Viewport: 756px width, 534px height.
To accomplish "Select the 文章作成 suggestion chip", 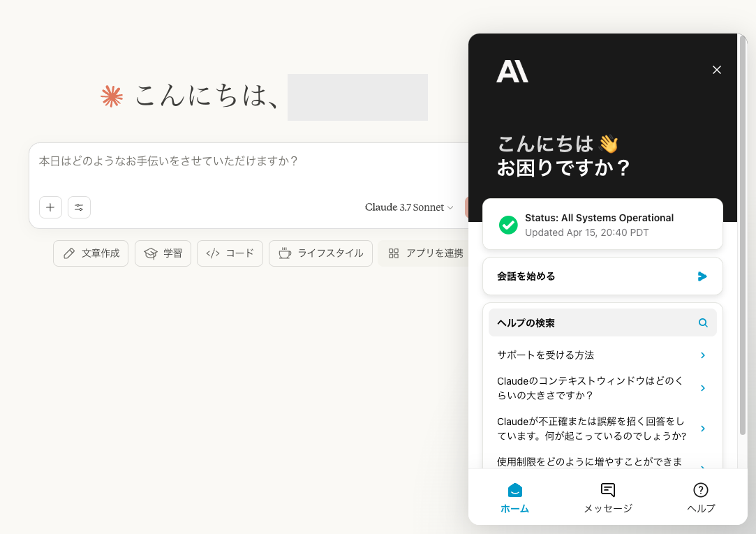I will click(91, 253).
